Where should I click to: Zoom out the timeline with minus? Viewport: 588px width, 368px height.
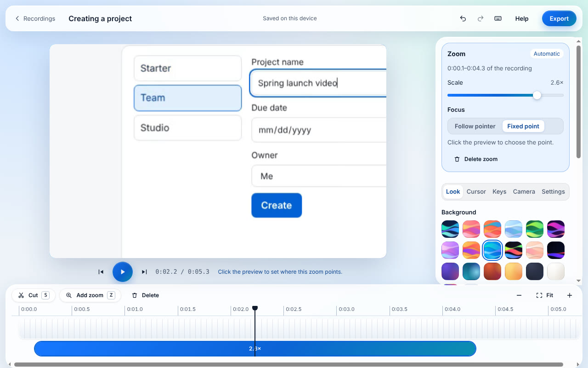tap(519, 295)
